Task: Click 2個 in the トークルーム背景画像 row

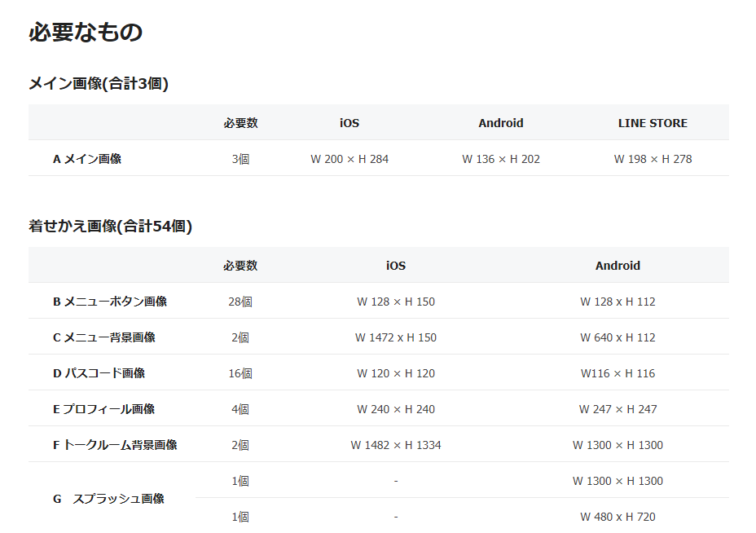Action: [240, 445]
